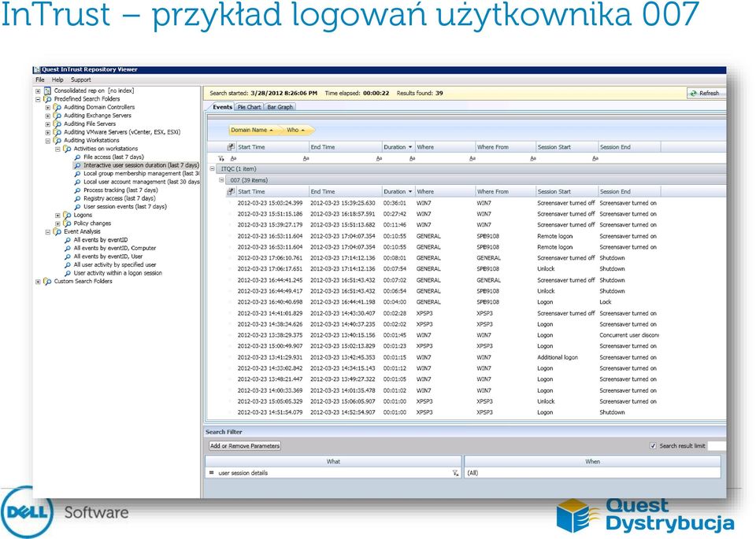Open Process tracking (last 7 days) via its icon

[77, 190]
